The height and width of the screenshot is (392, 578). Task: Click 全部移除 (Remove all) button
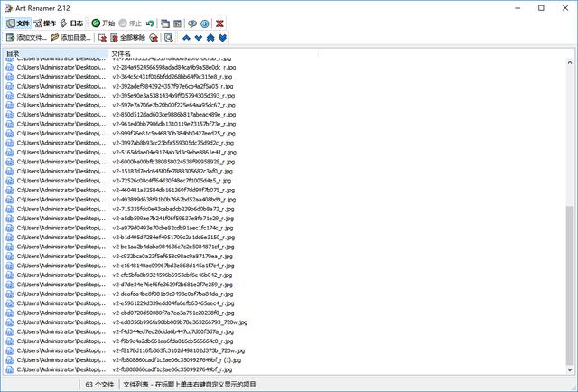128,38
